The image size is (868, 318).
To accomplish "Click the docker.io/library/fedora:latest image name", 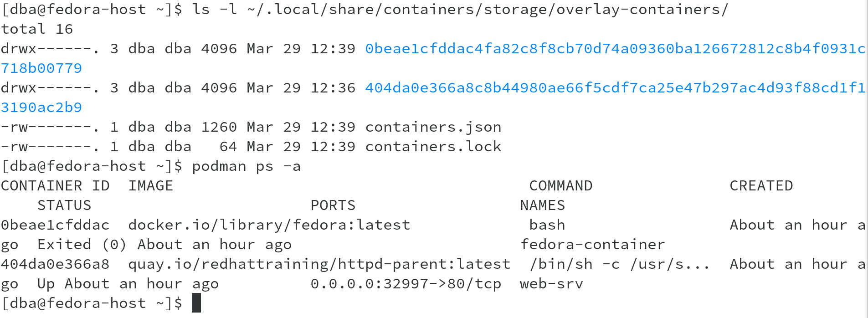I will pyautogui.click(x=269, y=225).
